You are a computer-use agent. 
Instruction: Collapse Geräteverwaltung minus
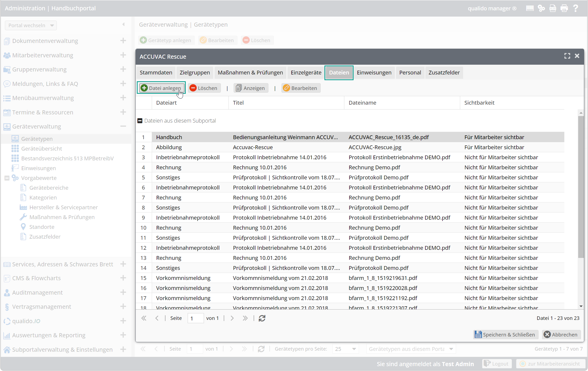tap(123, 126)
